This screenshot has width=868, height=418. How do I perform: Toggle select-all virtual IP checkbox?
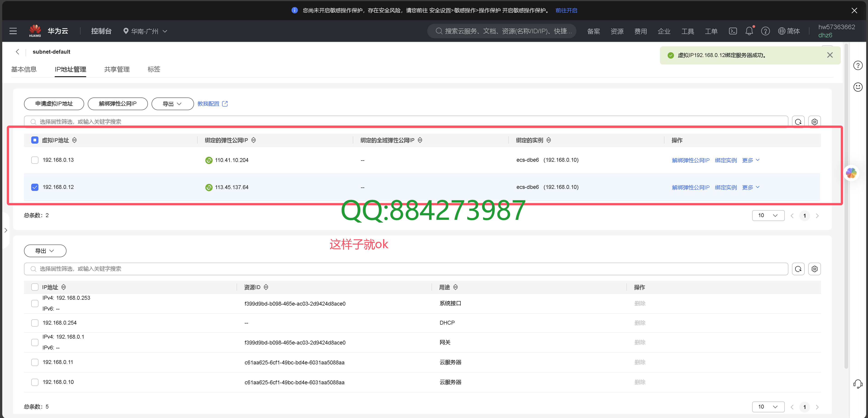pyautogui.click(x=35, y=140)
